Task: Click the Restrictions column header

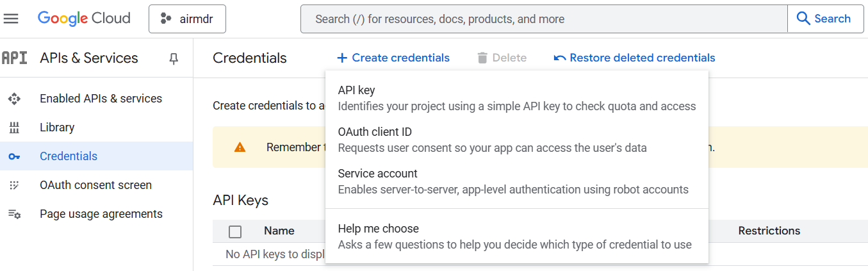Action: point(769,231)
